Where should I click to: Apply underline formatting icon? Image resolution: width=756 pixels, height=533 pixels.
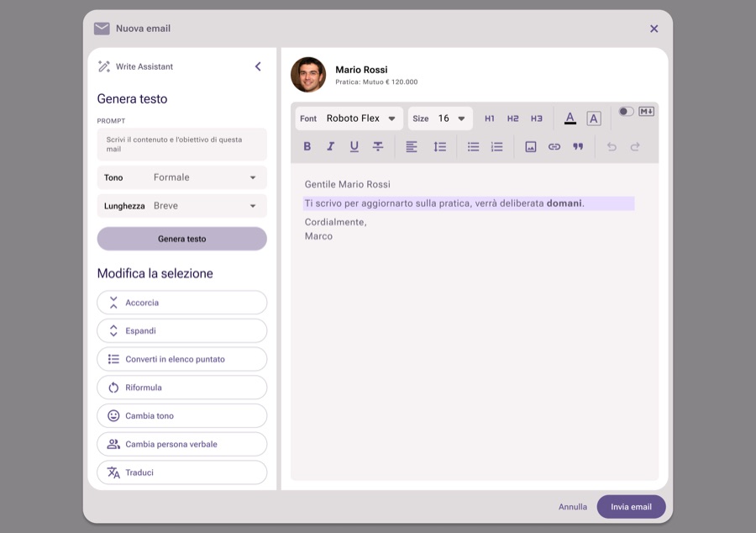[x=354, y=146]
